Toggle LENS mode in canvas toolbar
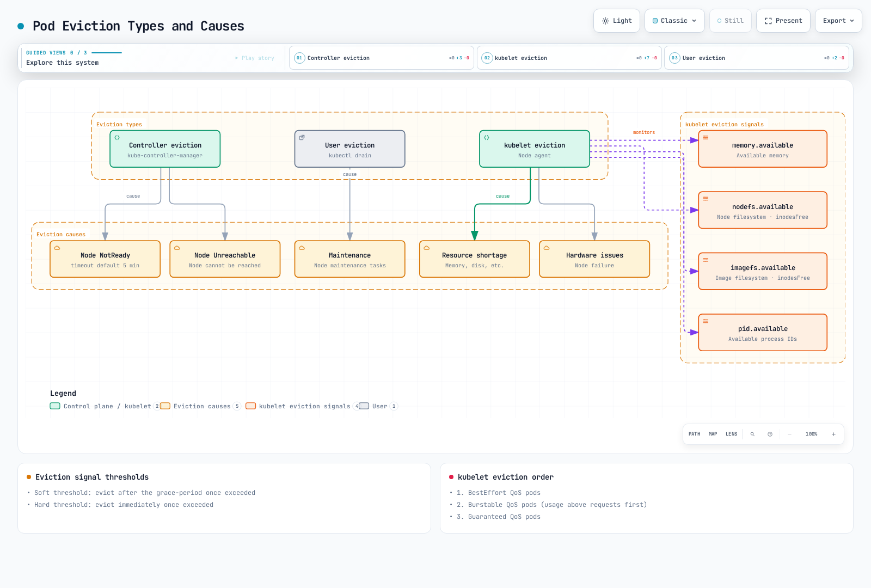 click(731, 434)
